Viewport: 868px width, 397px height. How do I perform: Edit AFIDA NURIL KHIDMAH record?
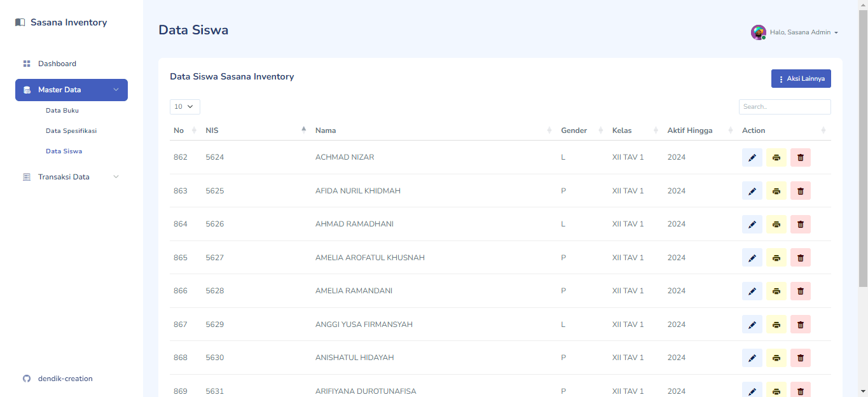tap(752, 191)
